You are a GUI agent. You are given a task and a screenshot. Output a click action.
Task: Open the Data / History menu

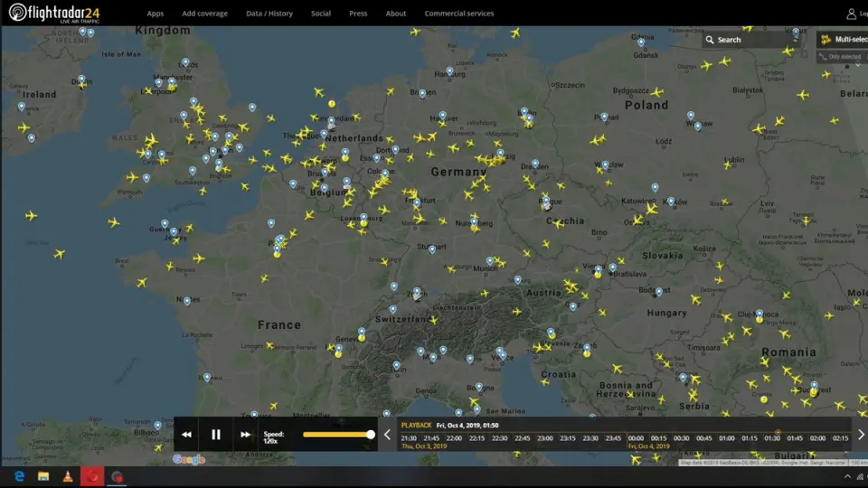click(269, 14)
